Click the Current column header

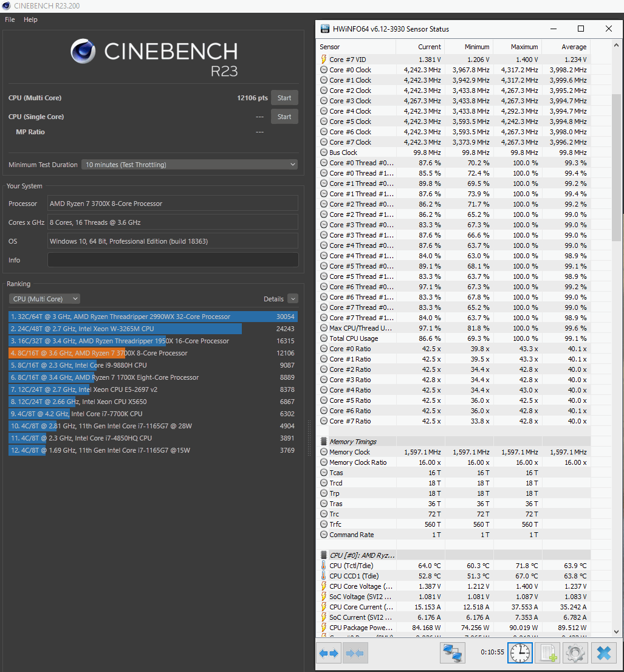pos(420,47)
